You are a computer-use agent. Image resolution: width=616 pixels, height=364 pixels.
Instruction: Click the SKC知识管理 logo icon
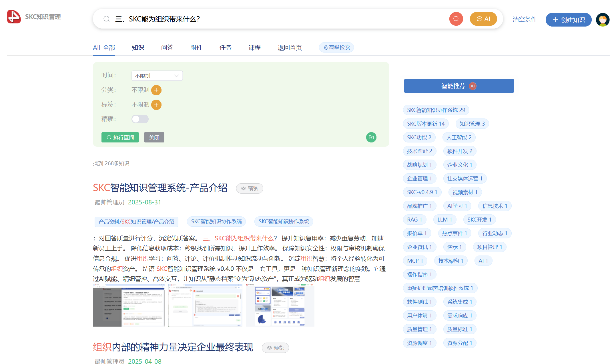click(x=14, y=17)
